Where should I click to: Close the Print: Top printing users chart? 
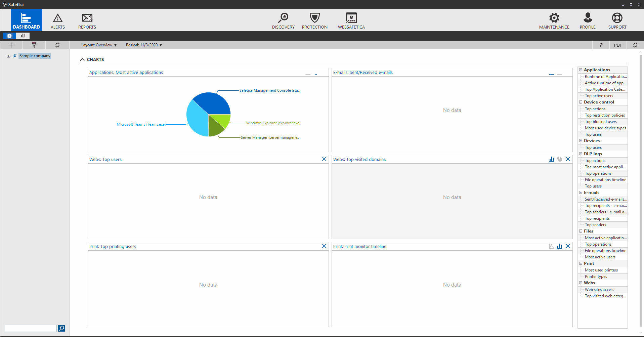(324, 246)
